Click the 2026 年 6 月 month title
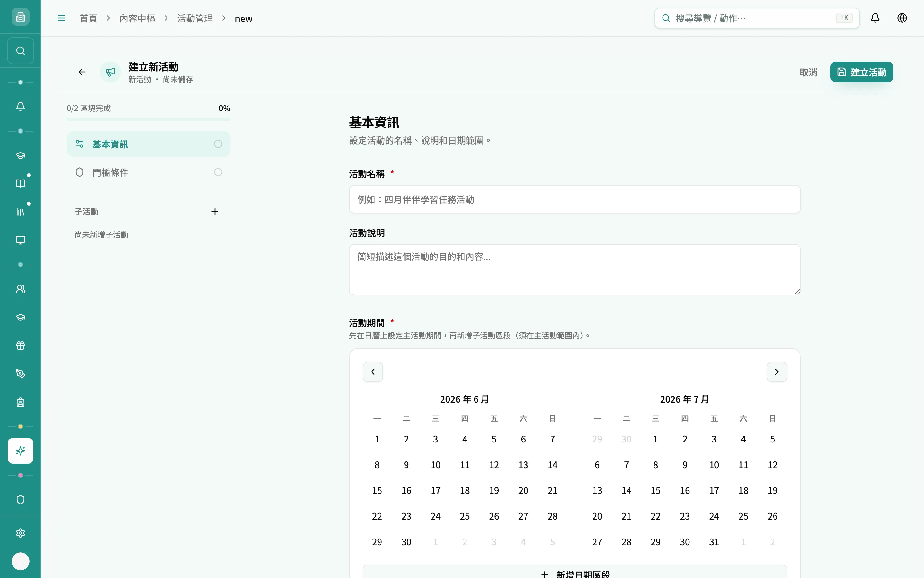The image size is (924, 578). [464, 399]
